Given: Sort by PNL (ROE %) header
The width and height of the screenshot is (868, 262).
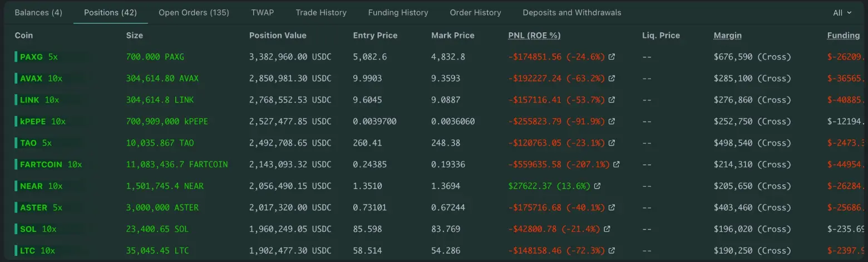Looking at the screenshot, I should pyautogui.click(x=534, y=35).
